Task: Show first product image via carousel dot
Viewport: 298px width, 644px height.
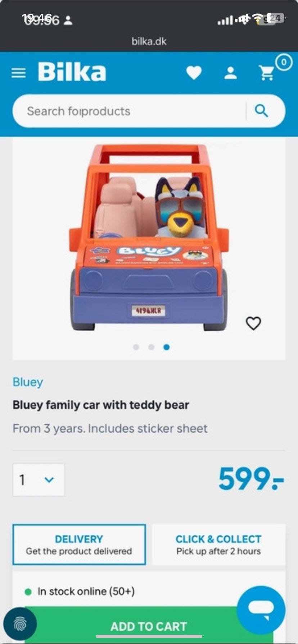Action: pos(136,347)
